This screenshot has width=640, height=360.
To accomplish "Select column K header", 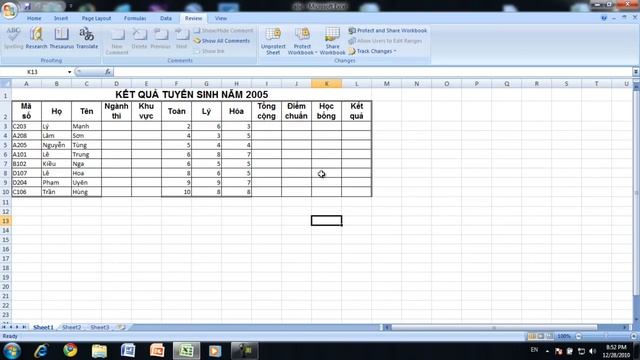I will coord(326,84).
